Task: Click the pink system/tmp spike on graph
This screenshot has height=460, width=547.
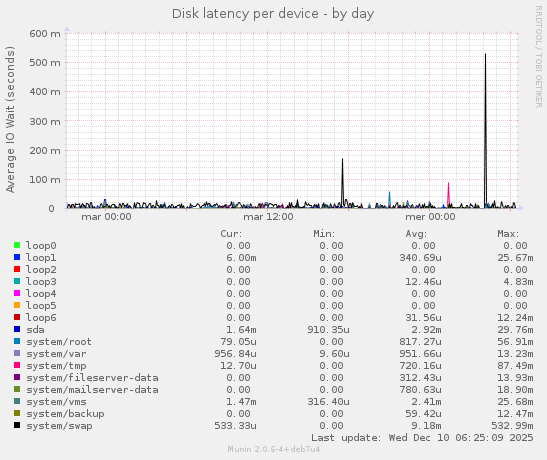Action: (448, 195)
